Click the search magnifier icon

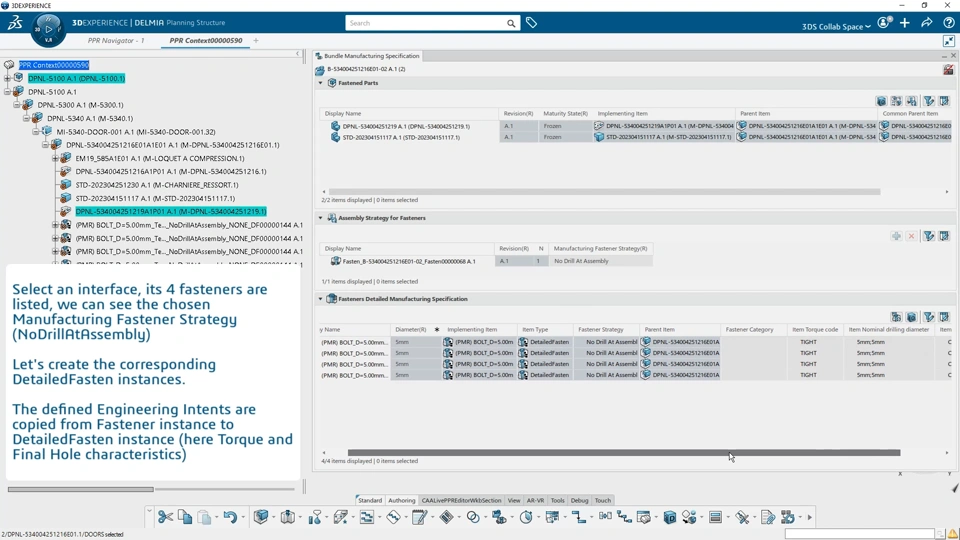click(511, 23)
